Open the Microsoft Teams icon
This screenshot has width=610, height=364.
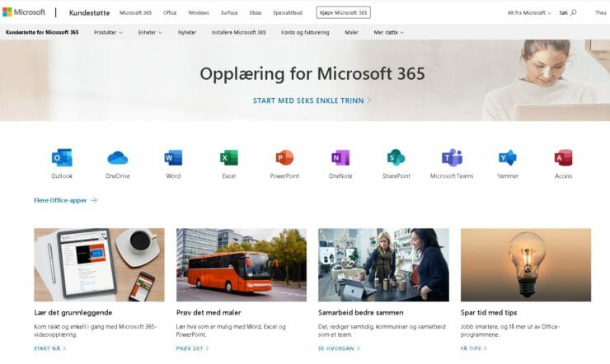point(452,158)
